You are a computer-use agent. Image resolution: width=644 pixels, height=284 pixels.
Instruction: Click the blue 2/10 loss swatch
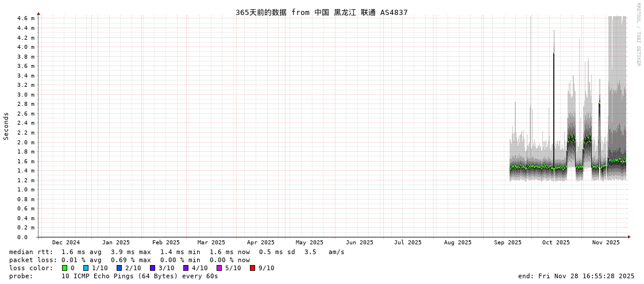click(x=119, y=268)
